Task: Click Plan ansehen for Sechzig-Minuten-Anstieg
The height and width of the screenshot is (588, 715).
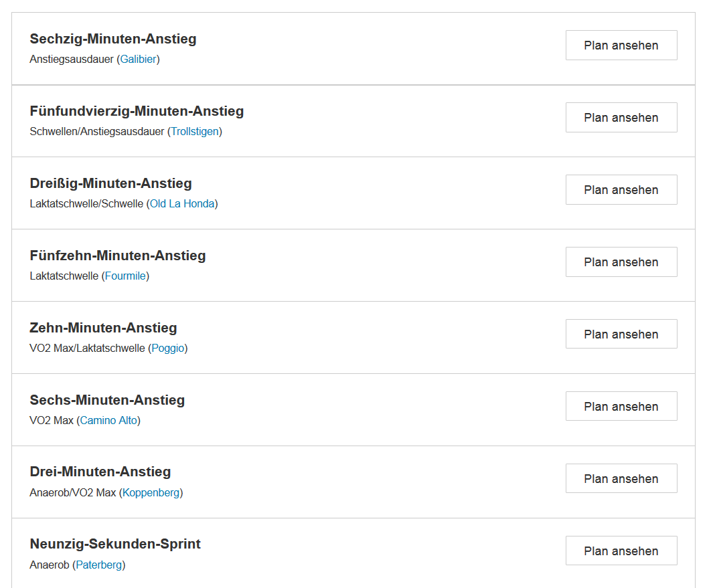Action: click(621, 45)
